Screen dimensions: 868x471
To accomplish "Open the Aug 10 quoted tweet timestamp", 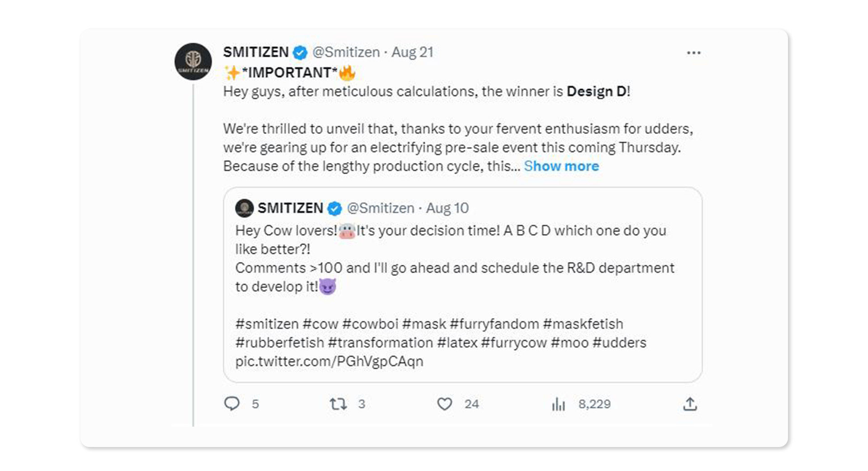I will point(447,208).
